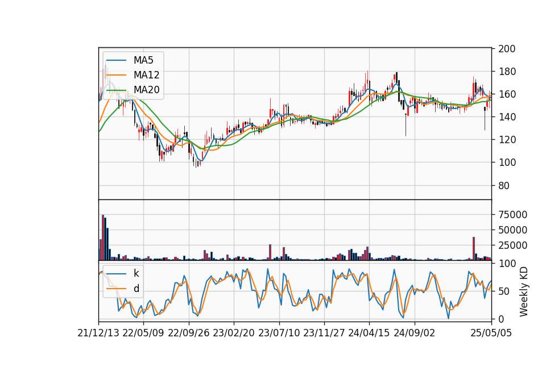546x392 pixels.
Task: Click the 50000 volume axis label
Action: pyautogui.click(x=512, y=230)
